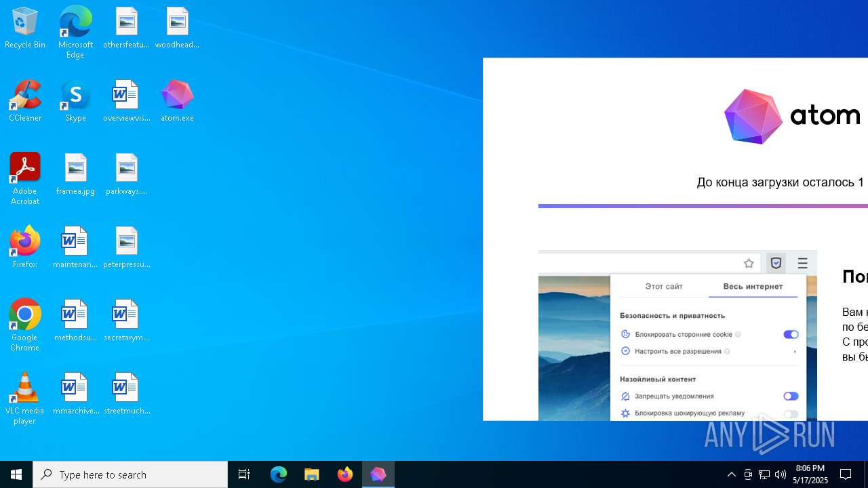Select the peterpressu... image file
The width and height of the screenshot is (868, 488).
126,247
